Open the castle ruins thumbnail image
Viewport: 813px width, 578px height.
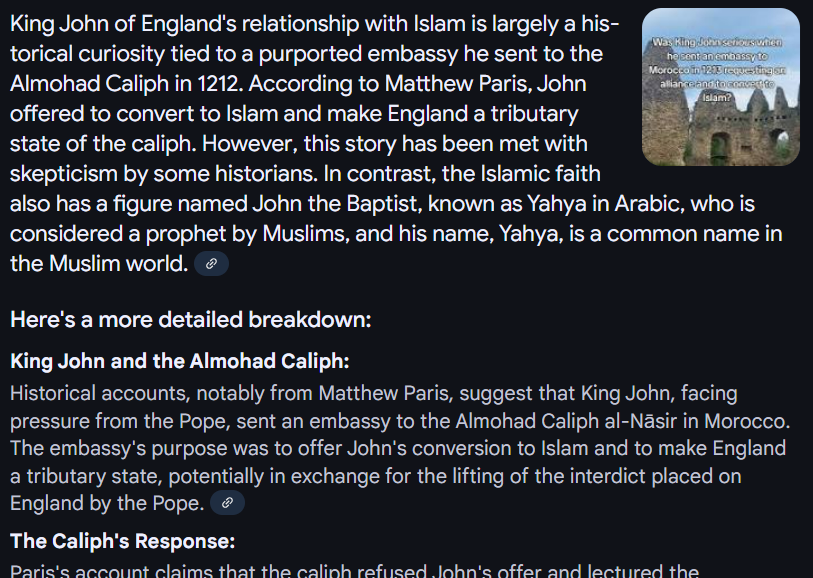click(721, 87)
